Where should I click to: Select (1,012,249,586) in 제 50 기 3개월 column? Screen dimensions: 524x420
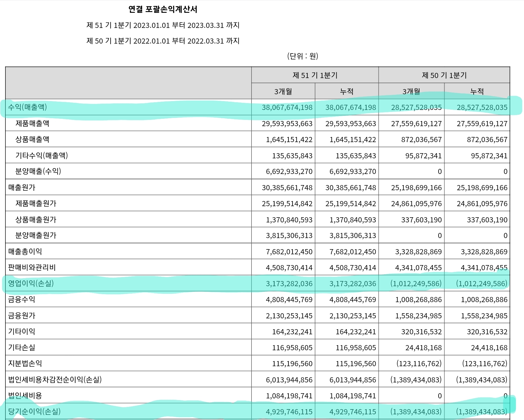(416, 284)
